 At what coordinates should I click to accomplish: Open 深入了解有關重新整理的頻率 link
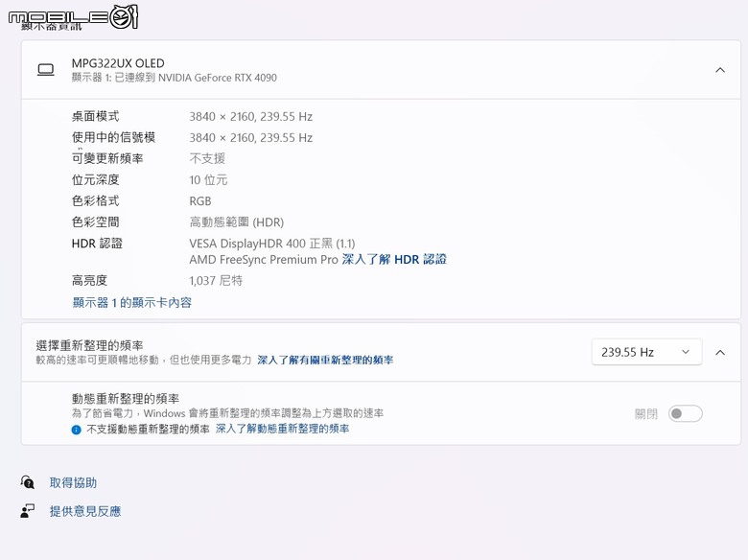tap(325, 361)
